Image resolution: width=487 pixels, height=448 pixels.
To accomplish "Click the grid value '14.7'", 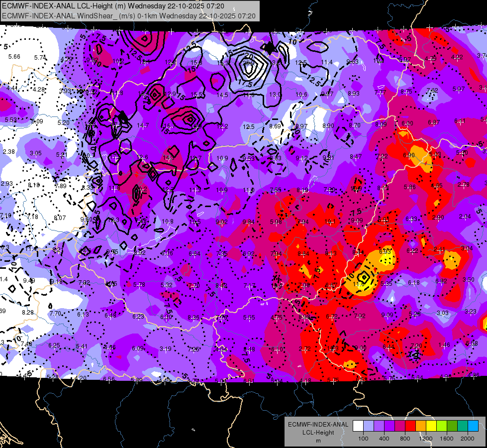I will click(x=143, y=125).
